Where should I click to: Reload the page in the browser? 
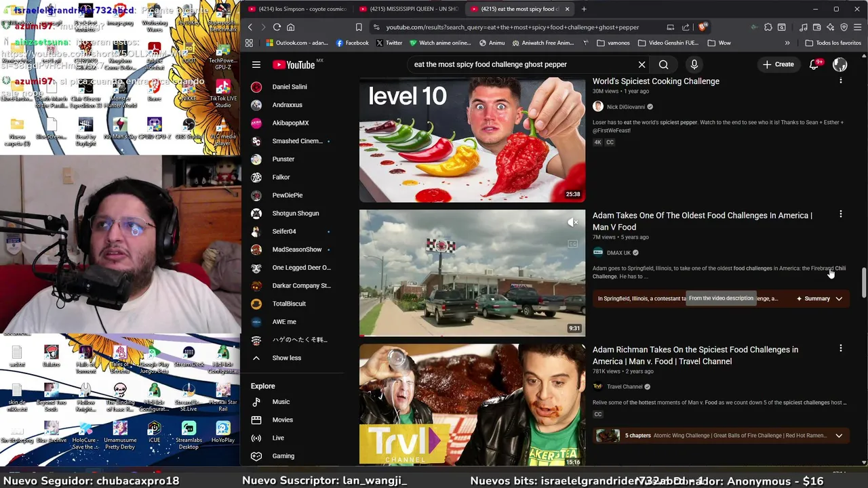[x=277, y=27]
